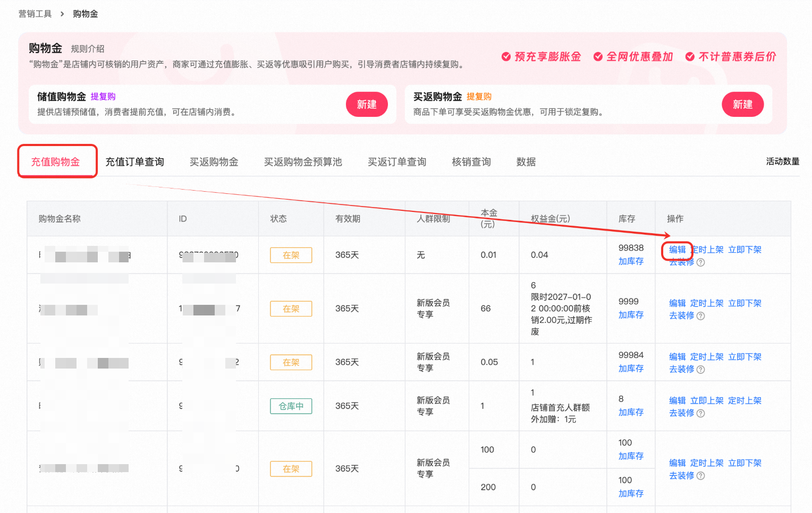Click 店铺首充人群额外加赠 benefit text

point(560,413)
